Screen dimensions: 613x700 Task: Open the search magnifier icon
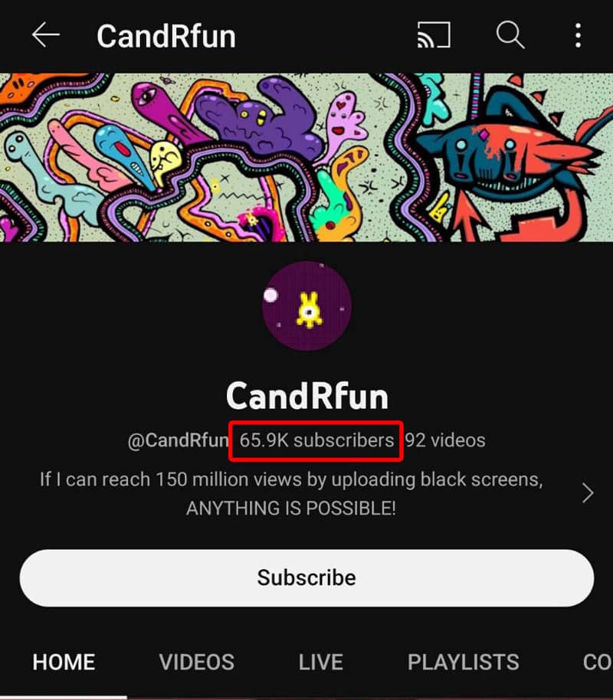tap(510, 34)
